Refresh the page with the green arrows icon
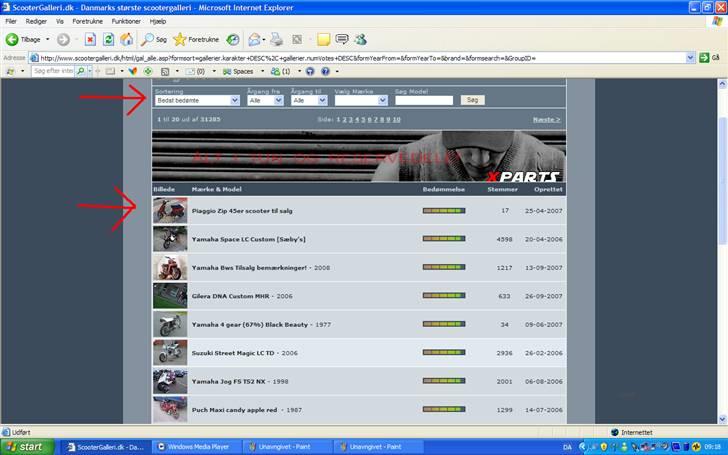The height and width of the screenshot is (455, 728). coord(109,39)
